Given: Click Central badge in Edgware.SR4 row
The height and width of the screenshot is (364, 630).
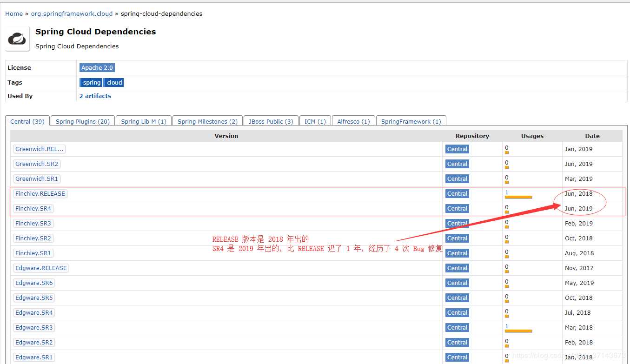Looking at the screenshot, I should pos(457,313).
